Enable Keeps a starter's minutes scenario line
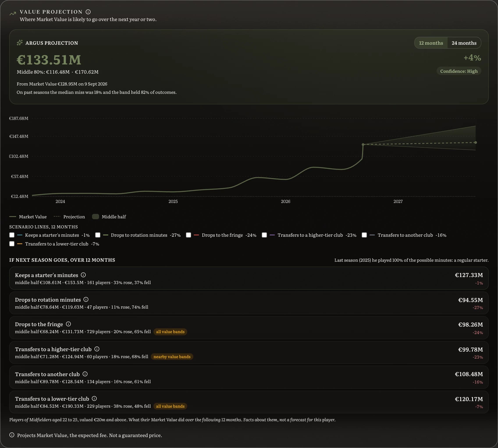 coord(12,235)
